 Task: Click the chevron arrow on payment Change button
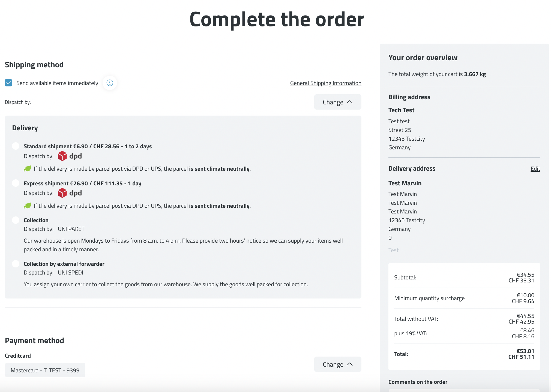coord(350,364)
